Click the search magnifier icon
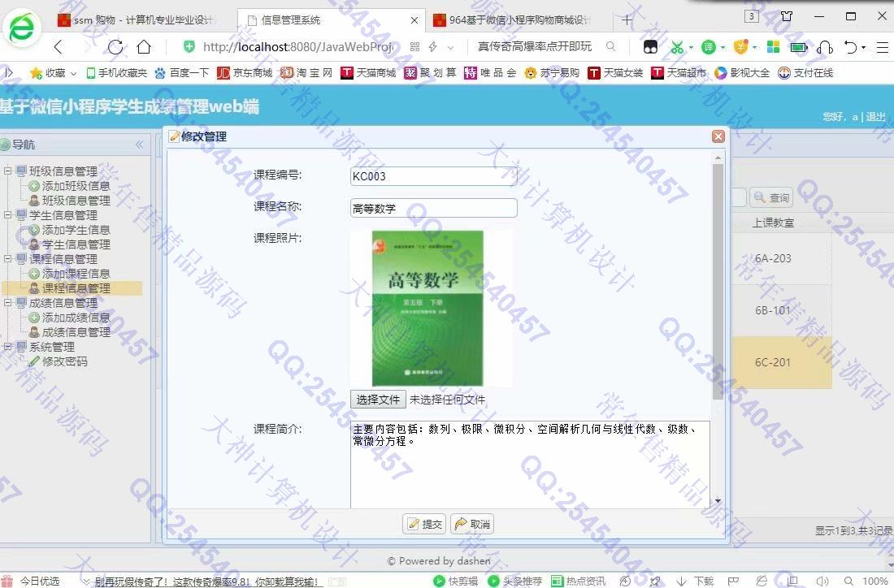This screenshot has height=588, width=894. click(x=610, y=46)
